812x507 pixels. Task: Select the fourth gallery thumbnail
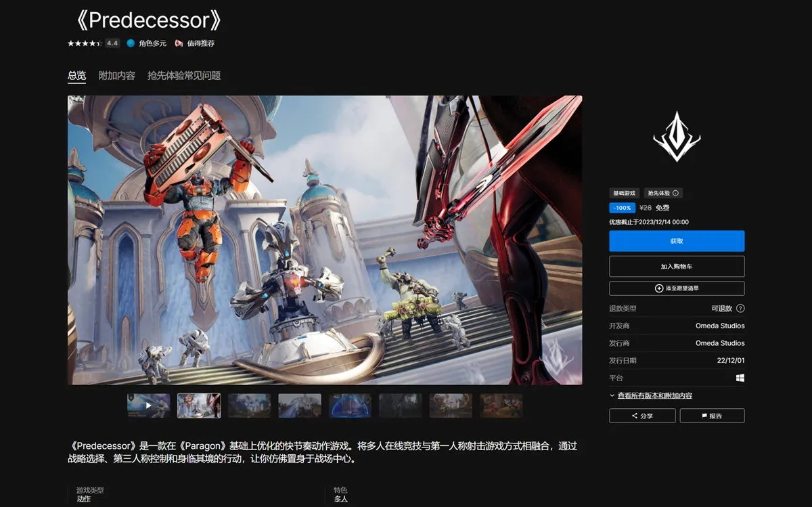tap(300, 405)
